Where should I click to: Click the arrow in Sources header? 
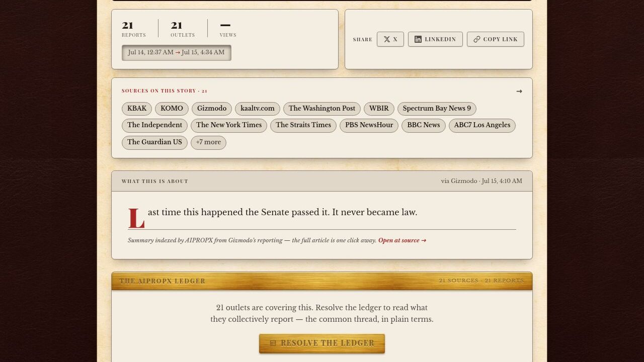coord(519,91)
